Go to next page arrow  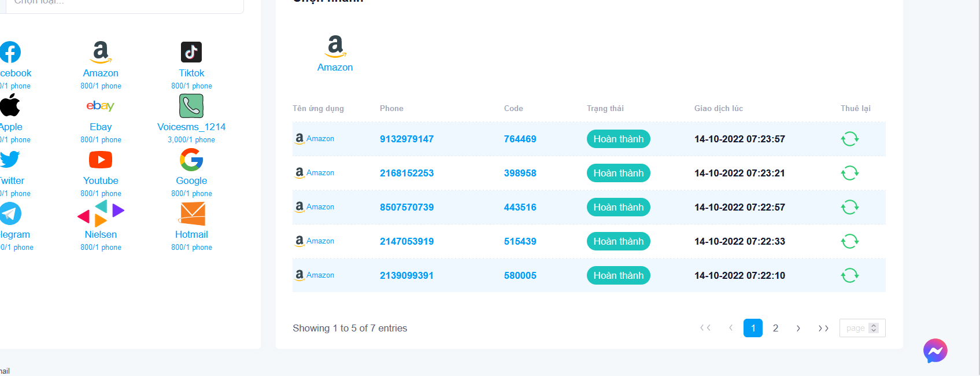[x=798, y=328]
